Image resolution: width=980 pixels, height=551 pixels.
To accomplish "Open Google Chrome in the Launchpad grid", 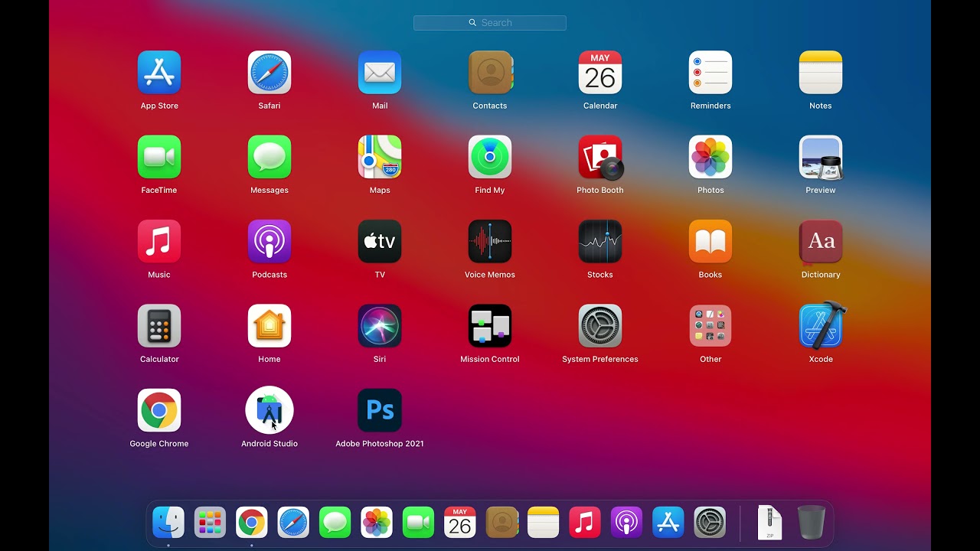I will (x=159, y=410).
